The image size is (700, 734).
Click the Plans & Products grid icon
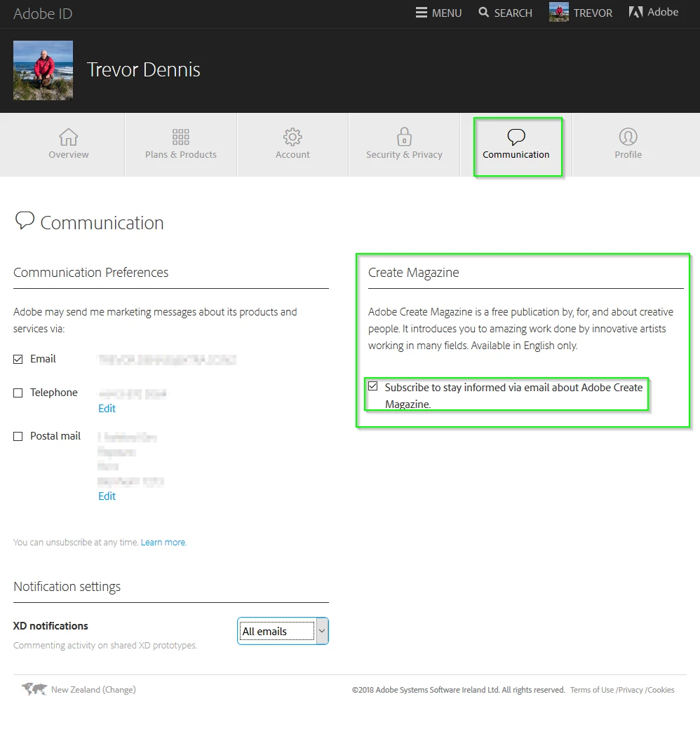(181, 137)
